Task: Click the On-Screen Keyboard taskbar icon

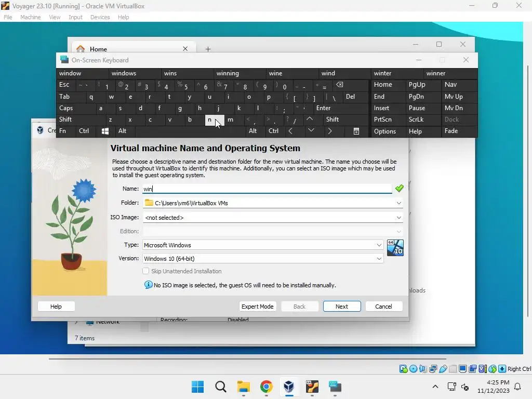Action: click(x=335, y=387)
